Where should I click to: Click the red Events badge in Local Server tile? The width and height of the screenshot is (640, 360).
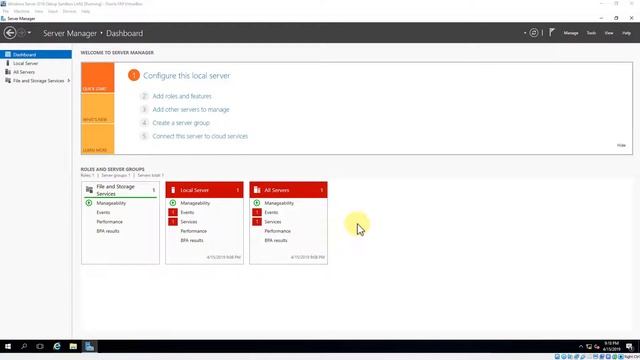click(173, 212)
